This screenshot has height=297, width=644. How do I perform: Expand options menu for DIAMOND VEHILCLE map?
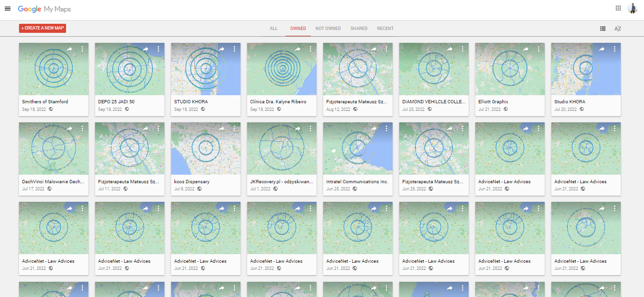coord(462,49)
